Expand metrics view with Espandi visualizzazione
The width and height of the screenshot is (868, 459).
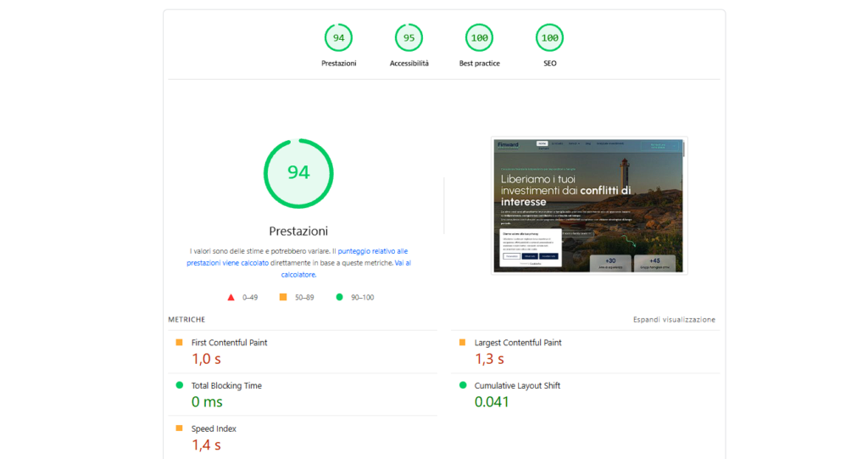coord(674,320)
